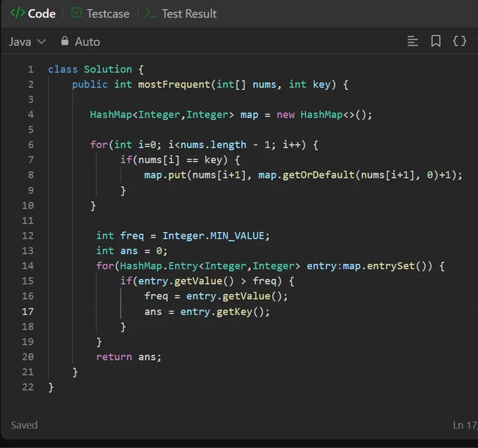
Task: Click the lock icon beside Auto
Action: tap(65, 41)
